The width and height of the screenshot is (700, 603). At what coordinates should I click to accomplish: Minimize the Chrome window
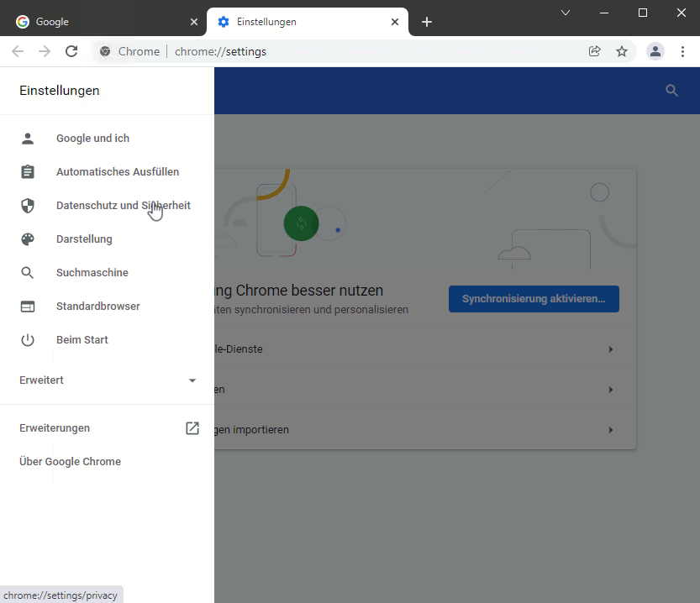coord(604,13)
